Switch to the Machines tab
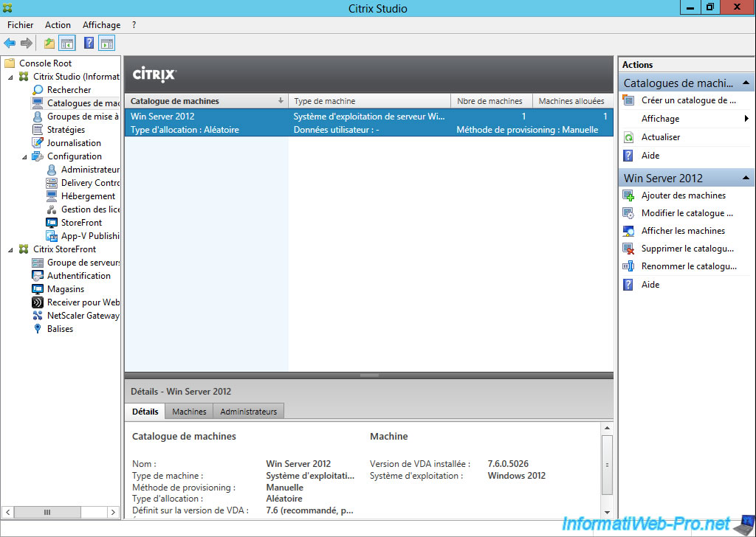The image size is (756, 537). [189, 412]
